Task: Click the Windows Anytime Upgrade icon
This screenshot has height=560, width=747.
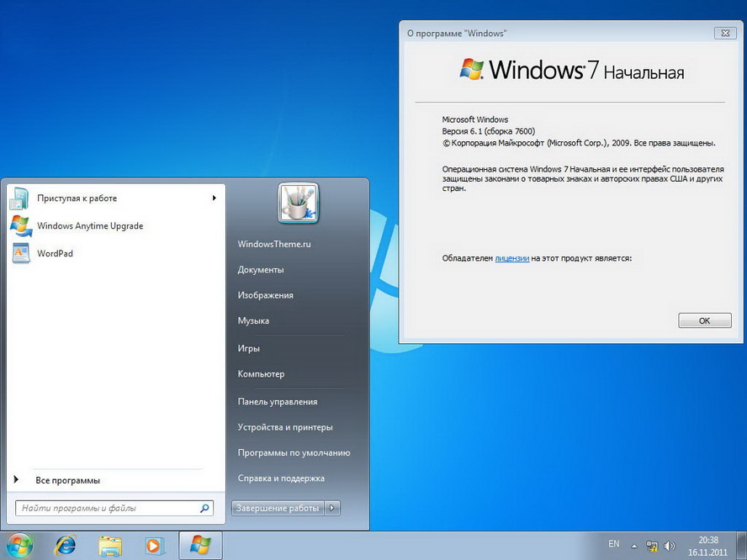Action: coord(21,225)
